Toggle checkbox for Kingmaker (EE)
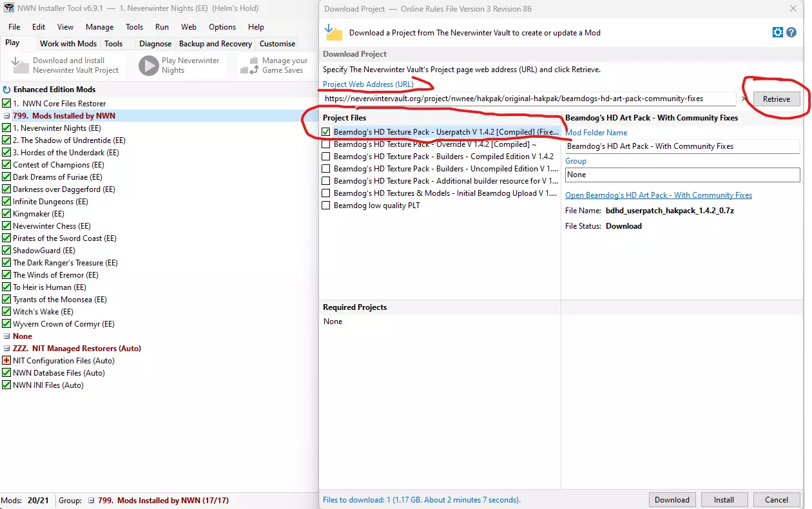812x509 pixels. [6, 214]
